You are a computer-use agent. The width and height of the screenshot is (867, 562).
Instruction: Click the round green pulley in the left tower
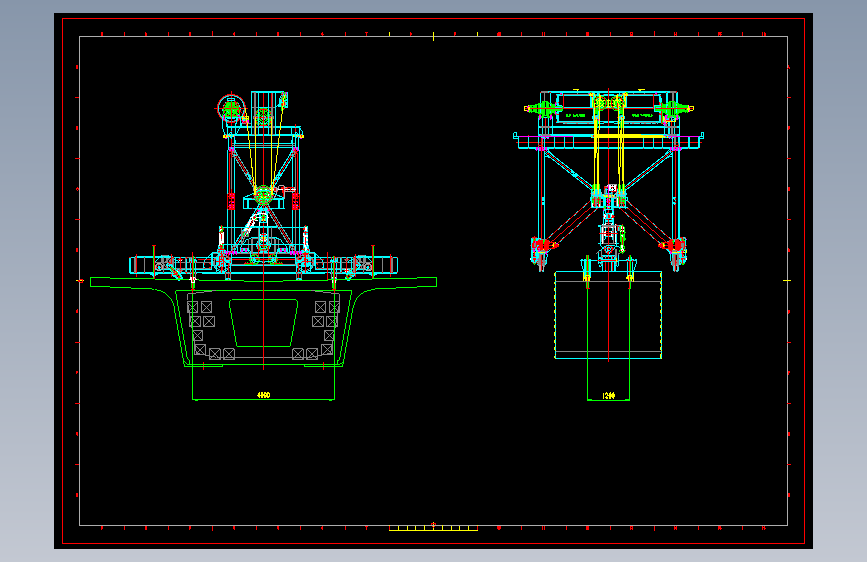264,195
